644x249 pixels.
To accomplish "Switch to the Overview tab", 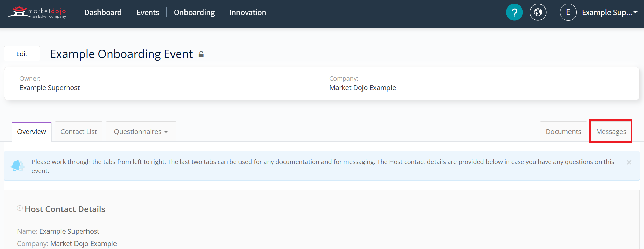I will pos(31,132).
